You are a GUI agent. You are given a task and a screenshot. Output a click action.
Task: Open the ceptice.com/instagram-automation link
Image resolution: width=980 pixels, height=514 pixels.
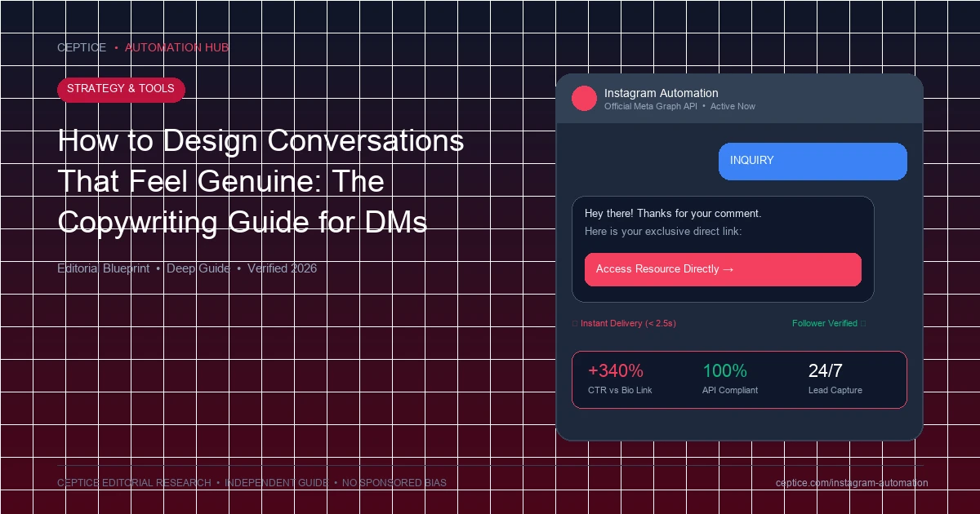tap(852, 483)
